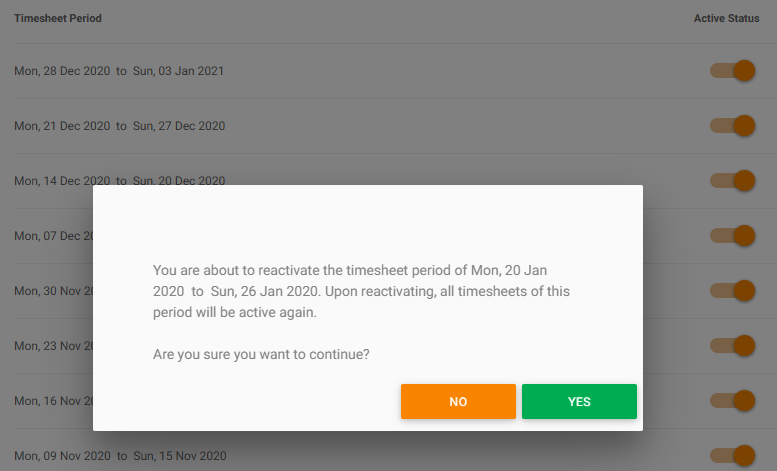
Task: Disable the 30 Nov period toggle
Action: coord(732,291)
